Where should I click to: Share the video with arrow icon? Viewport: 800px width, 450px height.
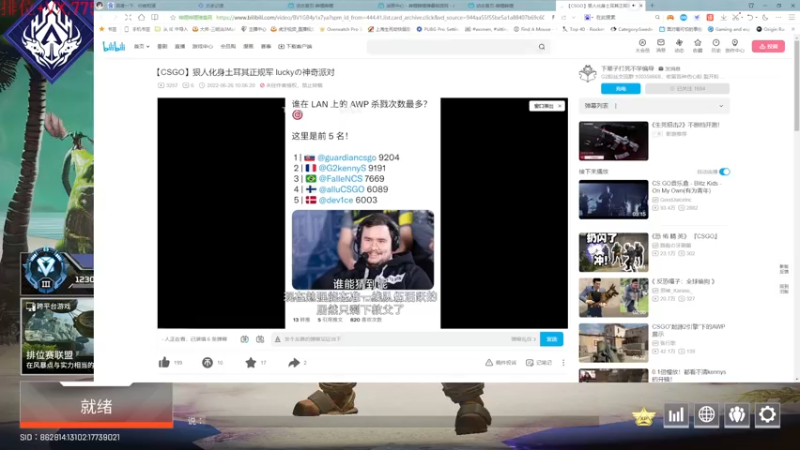294,362
